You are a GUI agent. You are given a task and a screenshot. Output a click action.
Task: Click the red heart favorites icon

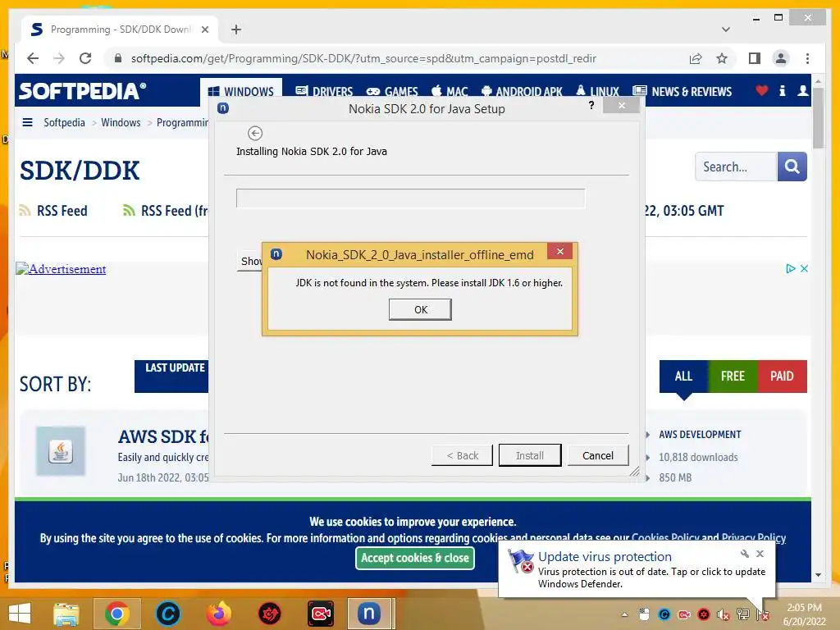762,90
